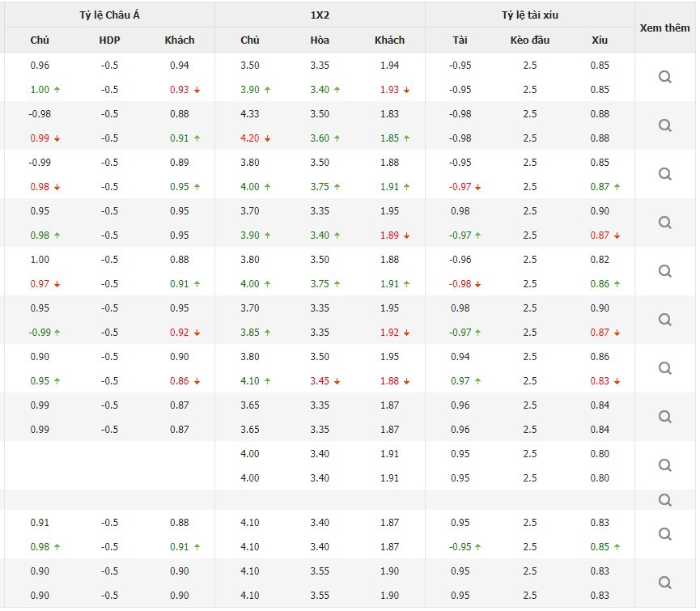Click magnifier beside the -0.99 / 0.89 Asian odds row
This screenshot has height=611, width=700.
[665, 174]
